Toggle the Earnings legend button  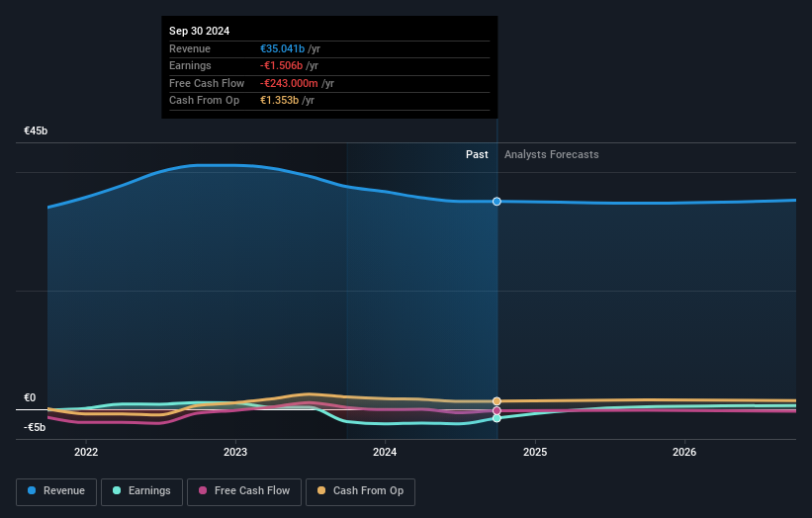click(x=141, y=491)
